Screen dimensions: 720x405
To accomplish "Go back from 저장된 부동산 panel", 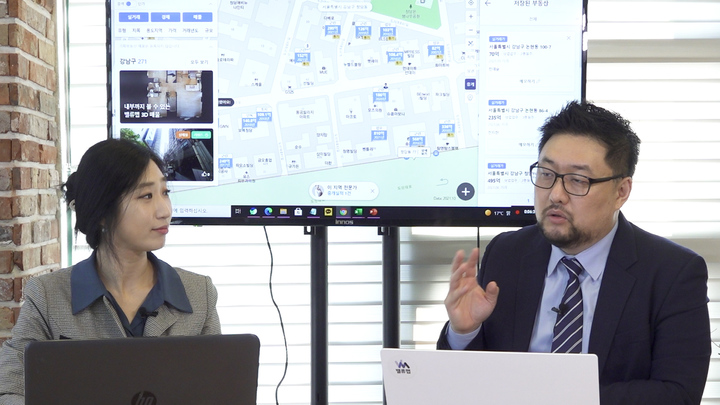I will pyautogui.click(x=488, y=3).
